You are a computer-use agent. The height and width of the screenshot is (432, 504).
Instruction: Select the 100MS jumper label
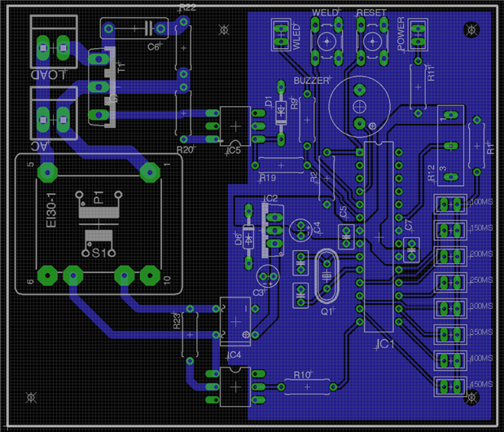[x=481, y=202]
